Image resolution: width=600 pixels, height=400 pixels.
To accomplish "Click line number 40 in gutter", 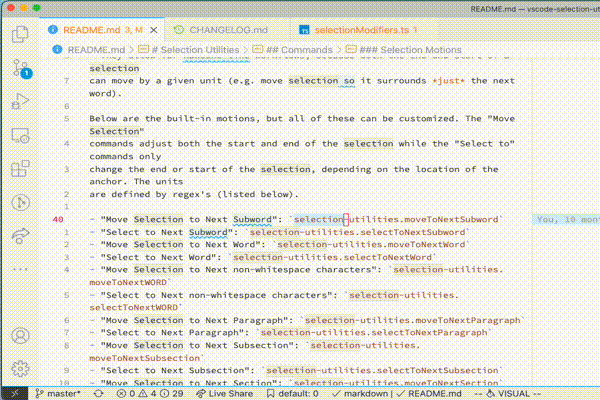I will pos(58,219).
